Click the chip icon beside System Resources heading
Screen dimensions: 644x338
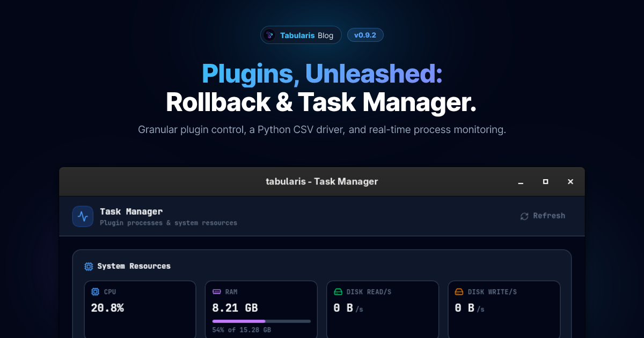(87, 266)
